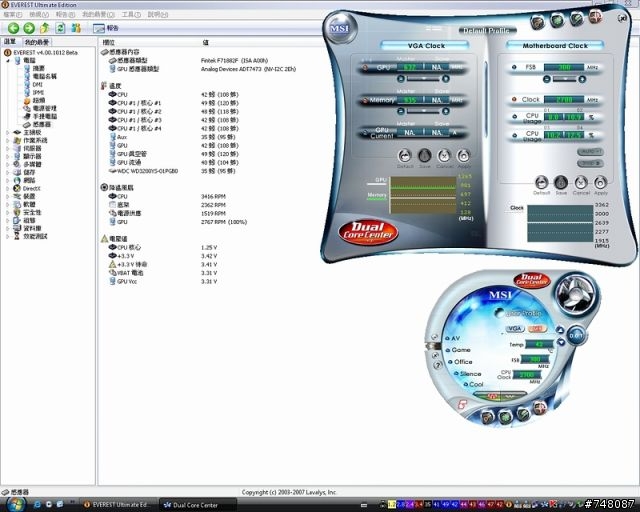This screenshot has width=640, height=512.
Task: Toggle the FSB radio dot in Motherboard Clock
Action: [514, 67]
